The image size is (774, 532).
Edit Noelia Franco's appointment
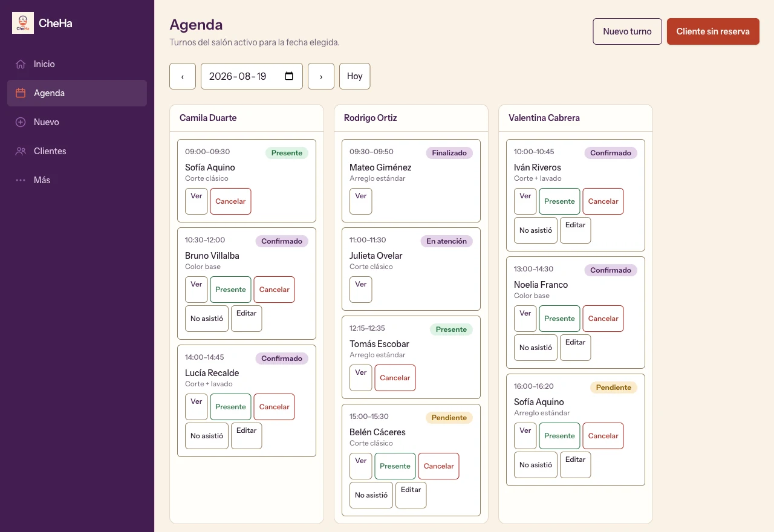(576, 348)
